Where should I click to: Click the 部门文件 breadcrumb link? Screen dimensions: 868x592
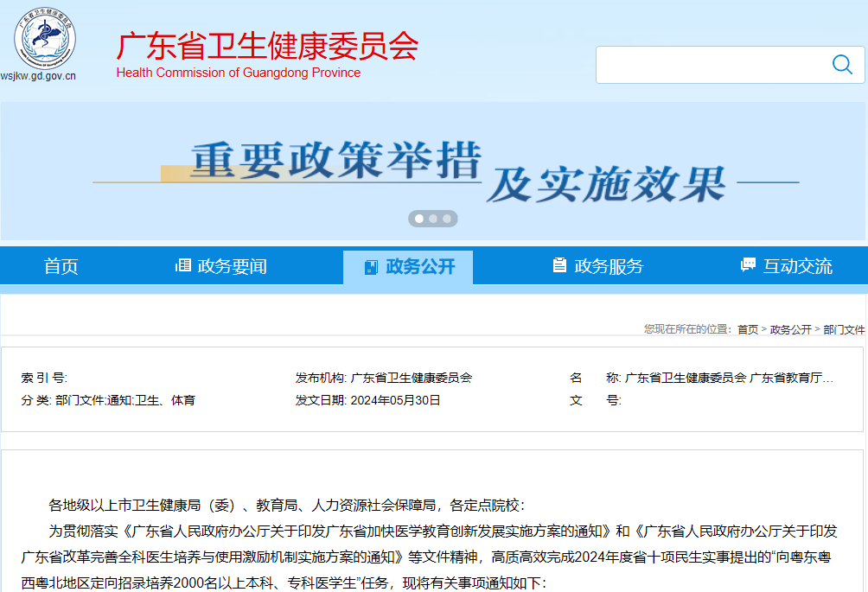pos(845,329)
